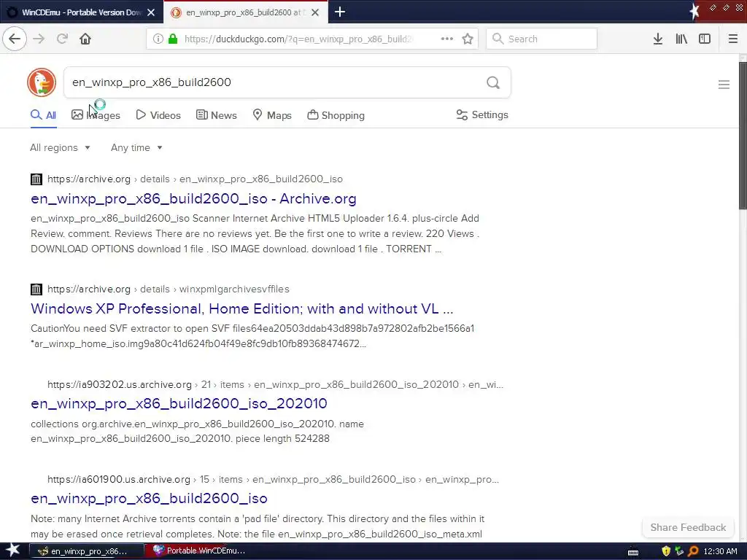Click the orange magnifier tray icon

coord(693,551)
